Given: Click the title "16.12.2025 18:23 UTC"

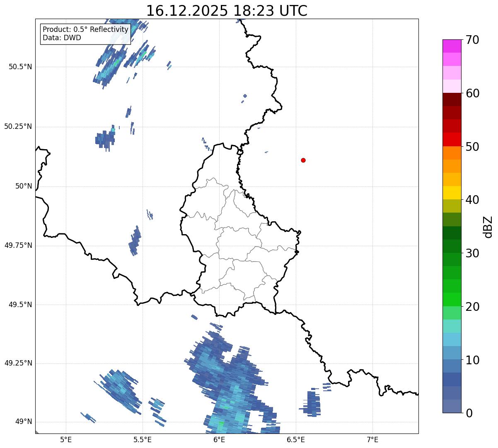Looking at the screenshot, I should (227, 10).
